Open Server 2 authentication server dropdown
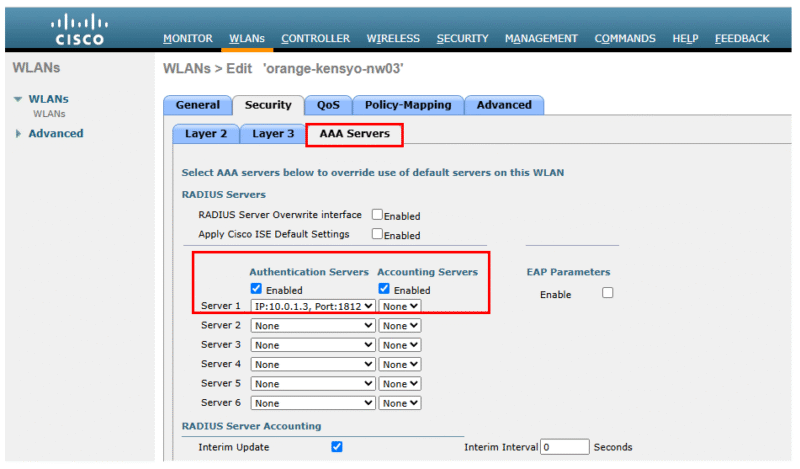Viewport: 800px width, 469px height. tap(313, 326)
